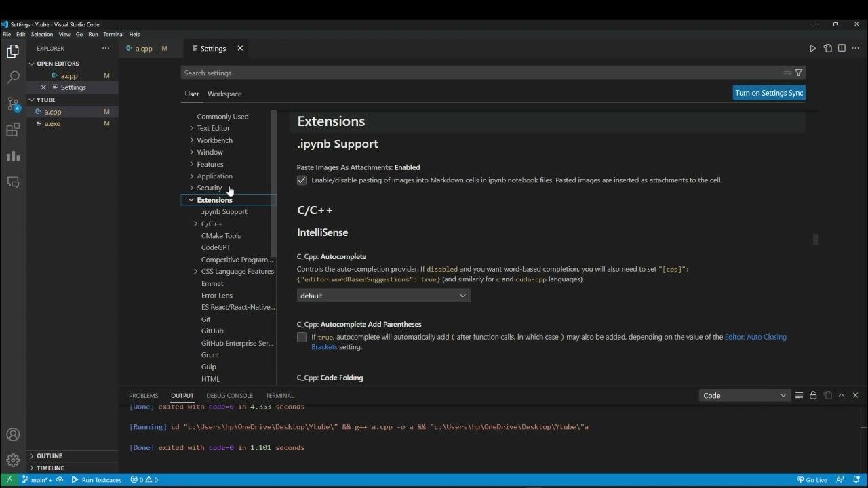Enable Autocomplete Add Parentheses checkbox

302,337
